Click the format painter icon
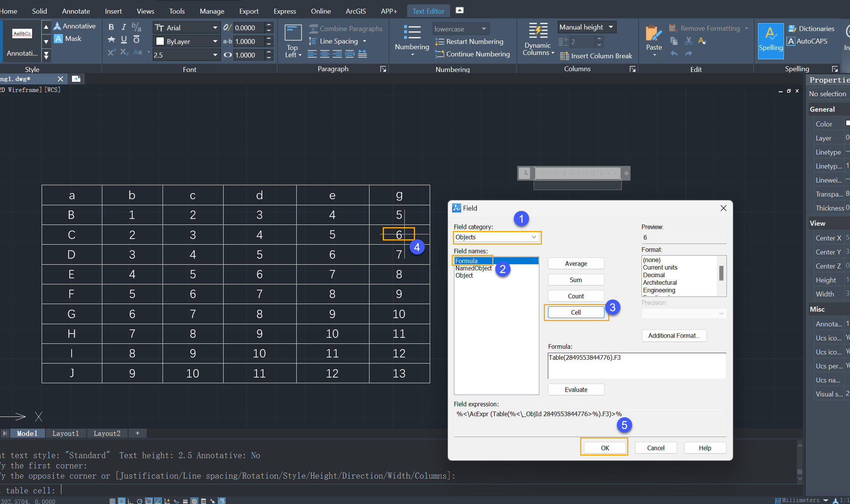 pyautogui.click(x=702, y=41)
